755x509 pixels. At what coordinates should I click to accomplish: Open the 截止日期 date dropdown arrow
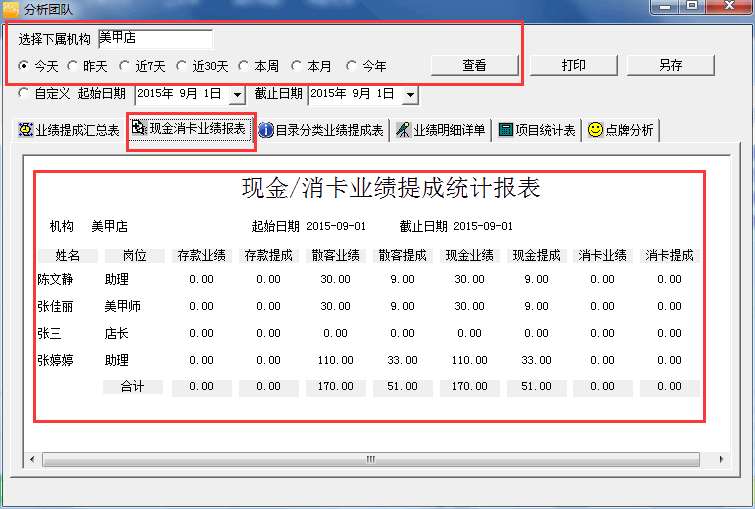point(410,94)
